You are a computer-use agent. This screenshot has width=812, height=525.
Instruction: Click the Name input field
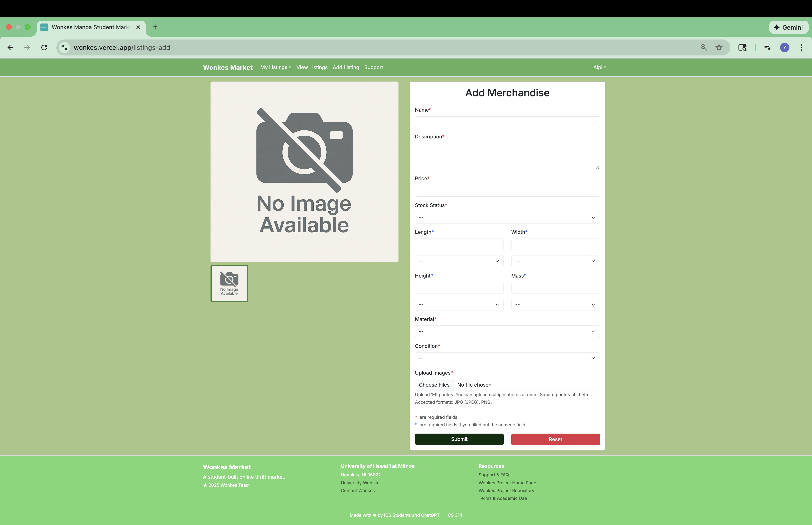pyautogui.click(x=507, y=122)
